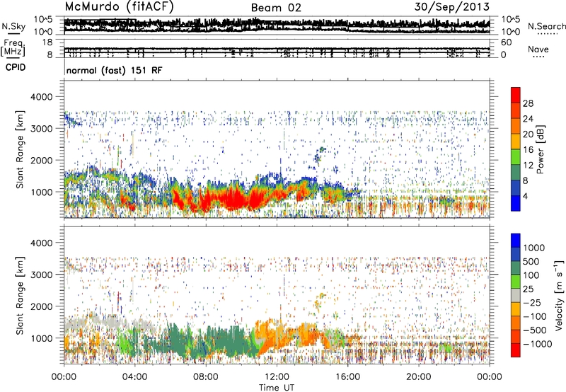The image size is (566, 392).
Task: Click the "24" label on Power color bar
Action: tap(528, 119)
